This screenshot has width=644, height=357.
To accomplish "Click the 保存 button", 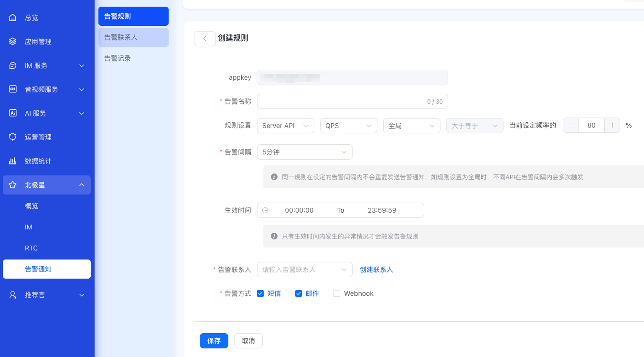I will point(214,341).
